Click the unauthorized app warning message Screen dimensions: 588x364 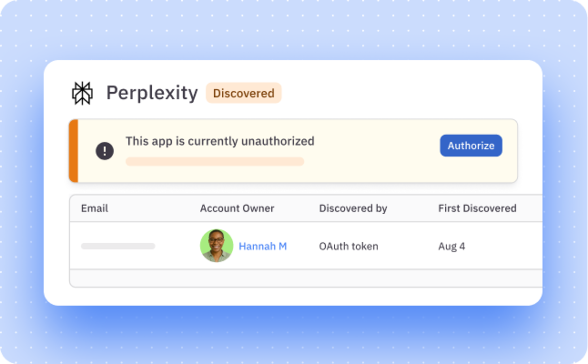pyautogui.click(x=220, y=141)
